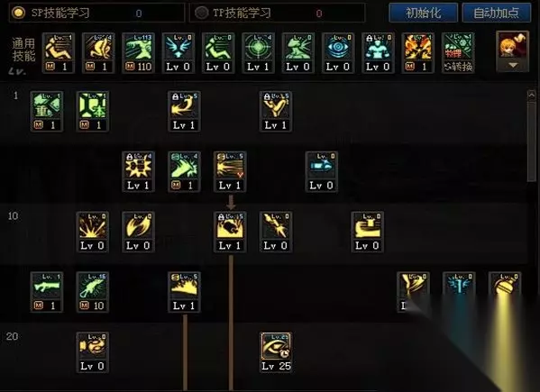Click the 初始化 reset button
Viewport: 540px width, 392px height.
coord(423,13)
